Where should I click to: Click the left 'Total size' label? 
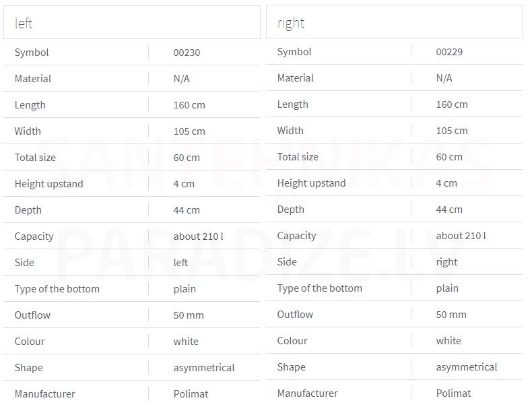point(35,158)
